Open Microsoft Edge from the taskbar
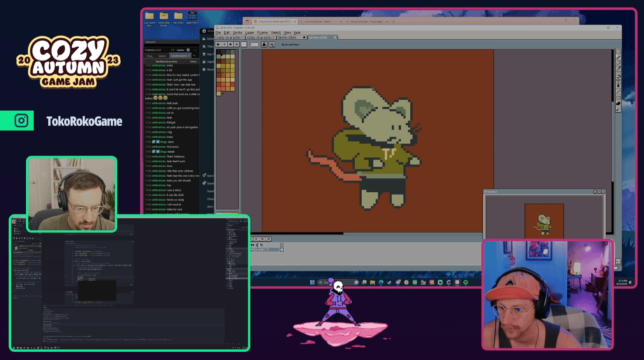 (x=381, y=282)
